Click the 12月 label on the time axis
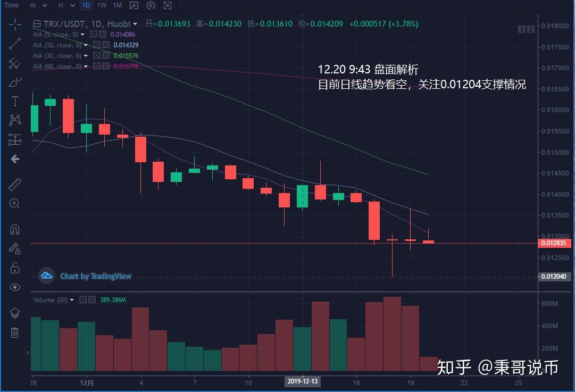This screenshot has width=575, height=392. tap(87, 383)
